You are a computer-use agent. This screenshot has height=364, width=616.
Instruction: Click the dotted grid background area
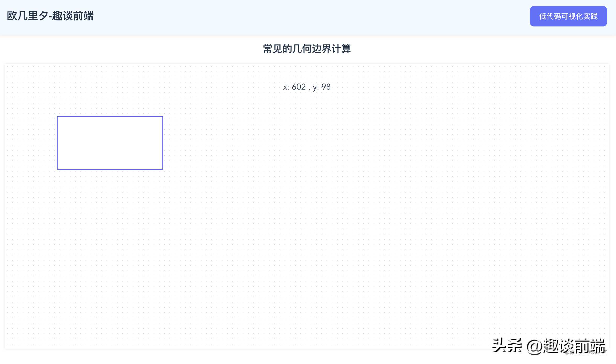click(308, 217)
